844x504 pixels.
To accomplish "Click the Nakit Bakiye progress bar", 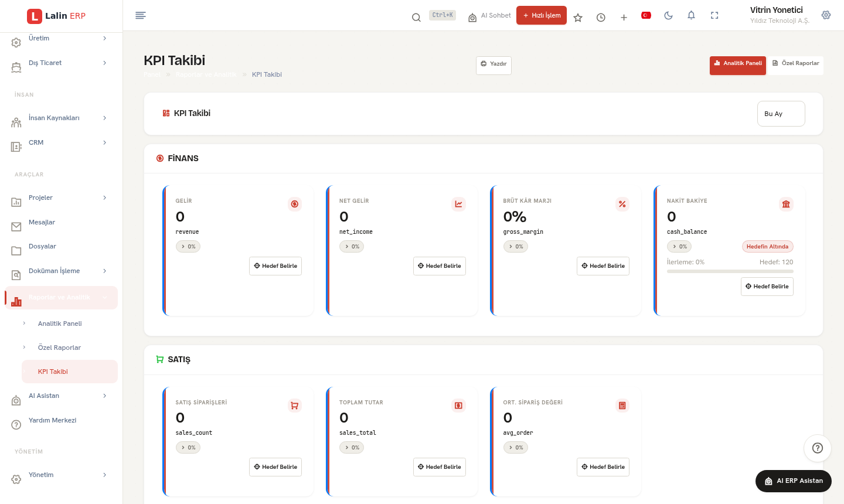I will coord(730,271).
